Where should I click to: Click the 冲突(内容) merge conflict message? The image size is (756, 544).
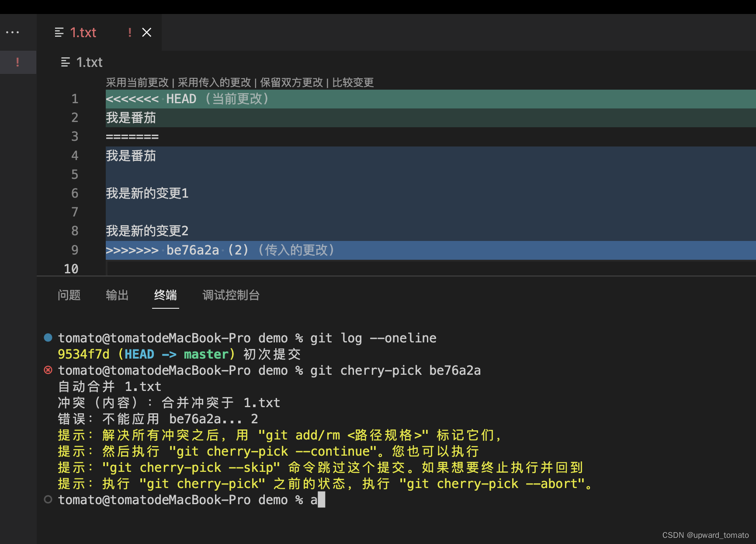click(169, 403)
